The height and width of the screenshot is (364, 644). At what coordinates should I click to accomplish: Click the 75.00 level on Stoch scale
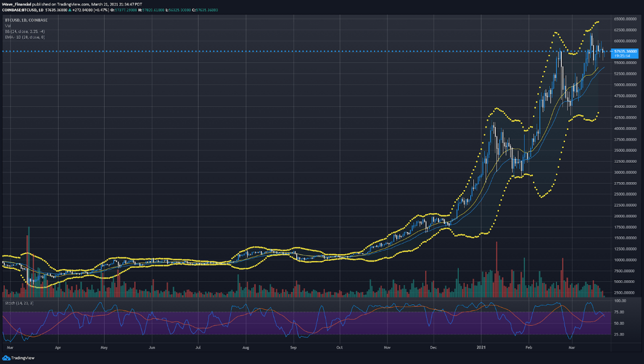619,312
